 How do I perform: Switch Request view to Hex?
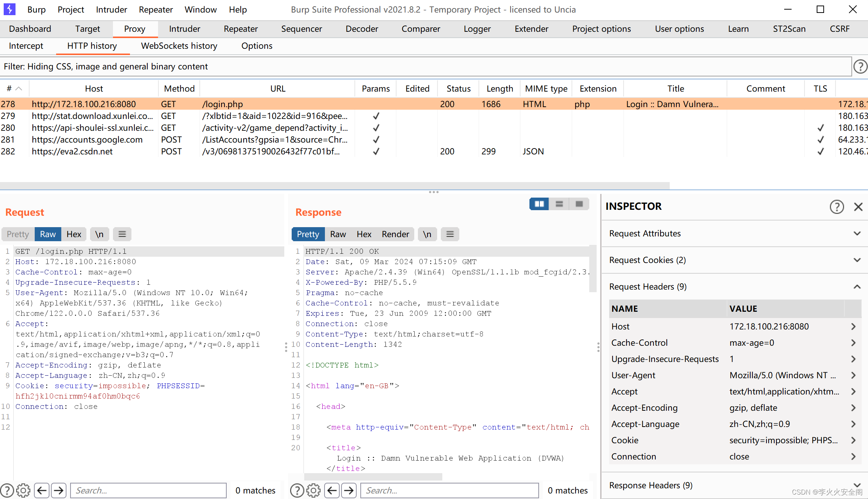(74, 234)
